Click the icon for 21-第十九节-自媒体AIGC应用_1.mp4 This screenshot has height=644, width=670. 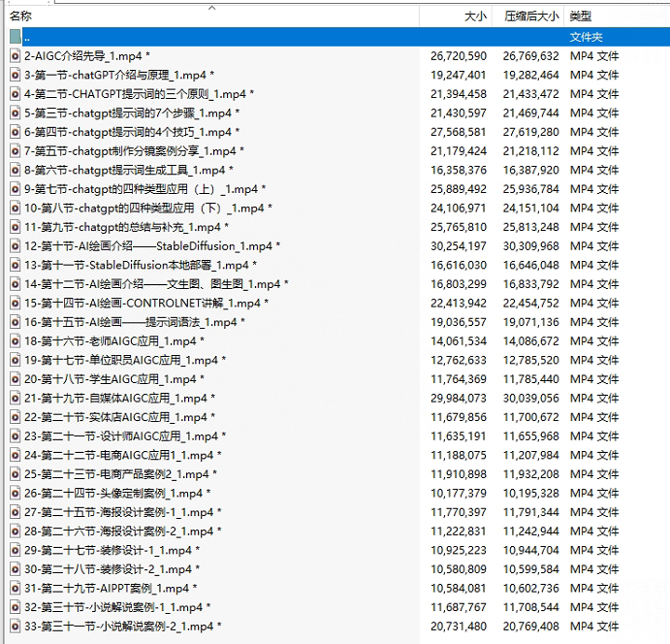click(15, 398)
